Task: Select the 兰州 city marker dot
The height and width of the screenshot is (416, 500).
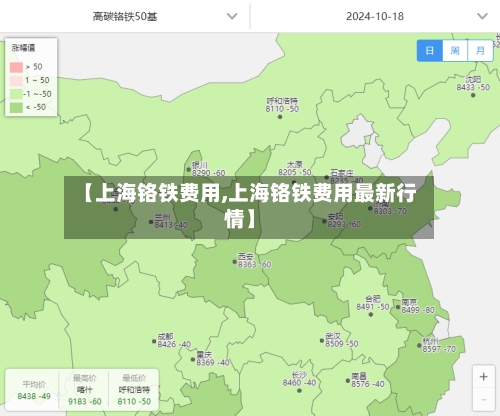Action: pos(151,222)
